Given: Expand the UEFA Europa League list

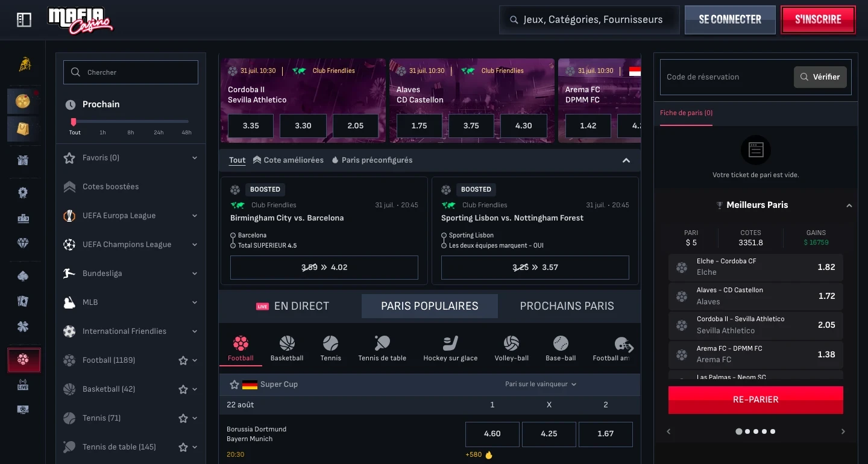Looking at the screenshot, I should coord(195,216).
